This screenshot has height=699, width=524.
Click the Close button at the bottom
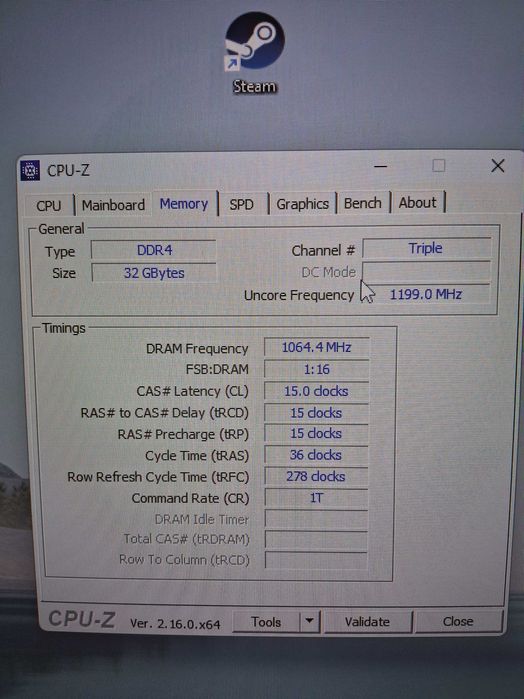tap(458, 621)
